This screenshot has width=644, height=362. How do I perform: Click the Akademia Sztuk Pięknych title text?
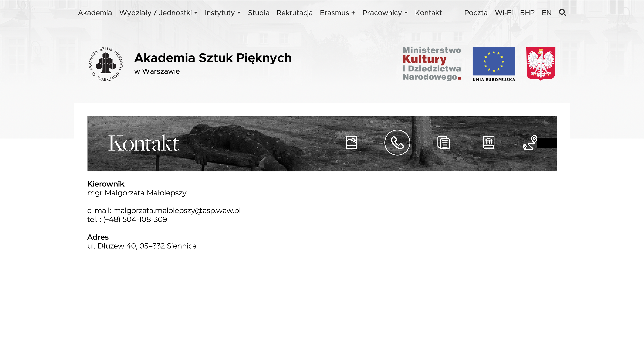coord(213,58)
